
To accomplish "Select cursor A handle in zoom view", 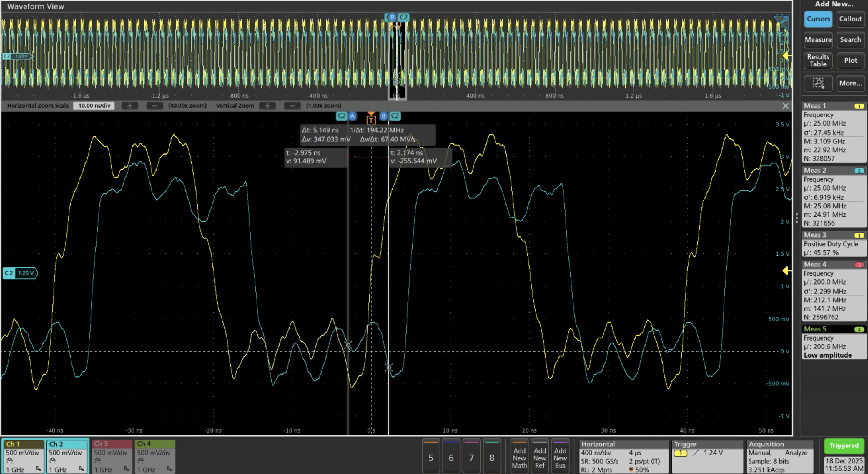I will click(x=352, y=116).
